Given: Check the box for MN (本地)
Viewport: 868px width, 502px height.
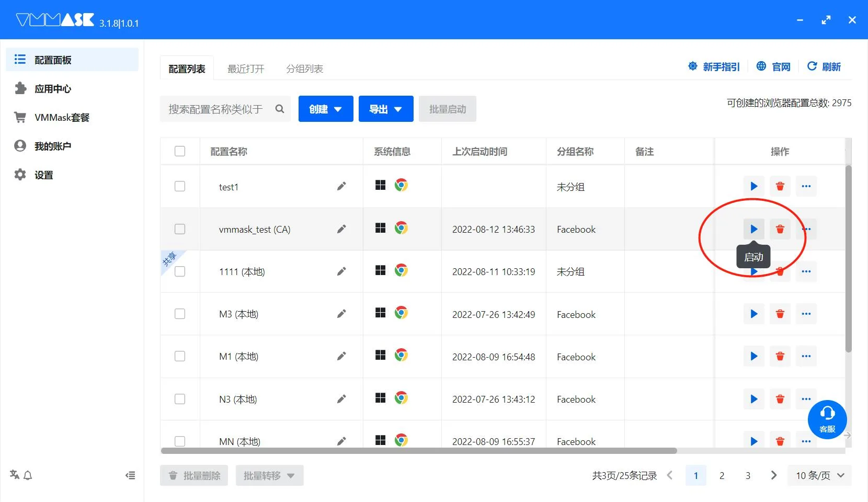Looking at the screenshot, I should (x=180, y=441).
